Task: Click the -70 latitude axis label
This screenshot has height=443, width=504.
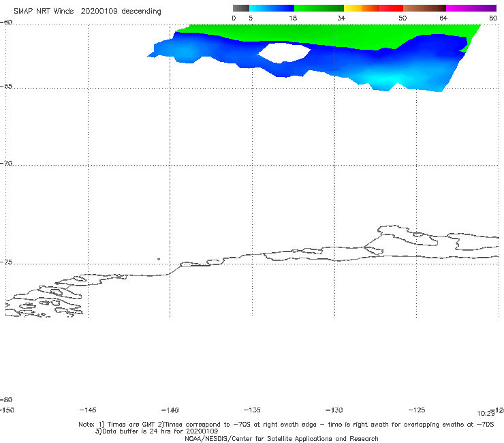Action: click(6, 164)
